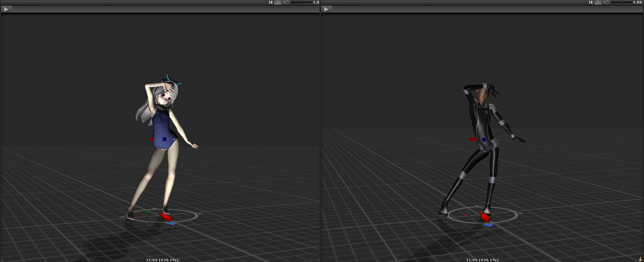Adjust speed slider in left viewport
The height and width of the screenshot is (262, 644).
click(x=301, y=2)
